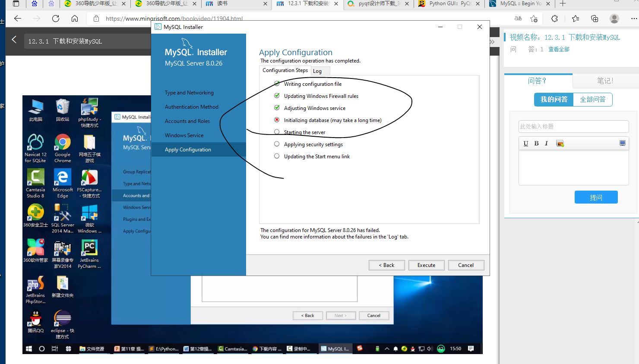The height and width of the screenshot is (364, 639).
Task: Open the 网络五子棋游戏 folder icon
Action: pos(89,148)
